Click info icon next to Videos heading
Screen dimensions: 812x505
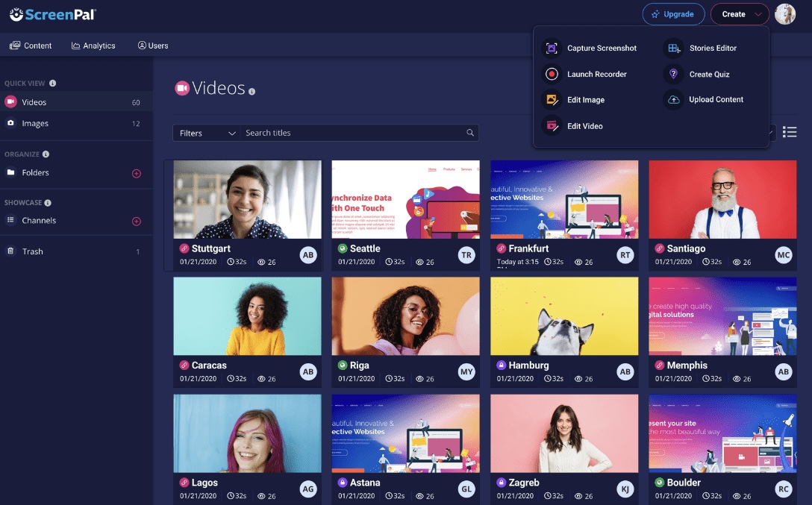(x=252, y=92)
